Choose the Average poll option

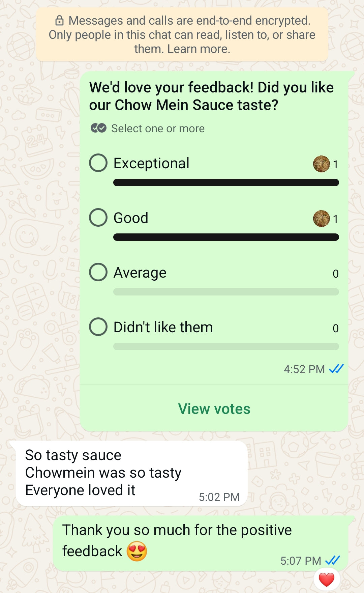(x=98, y=272)
